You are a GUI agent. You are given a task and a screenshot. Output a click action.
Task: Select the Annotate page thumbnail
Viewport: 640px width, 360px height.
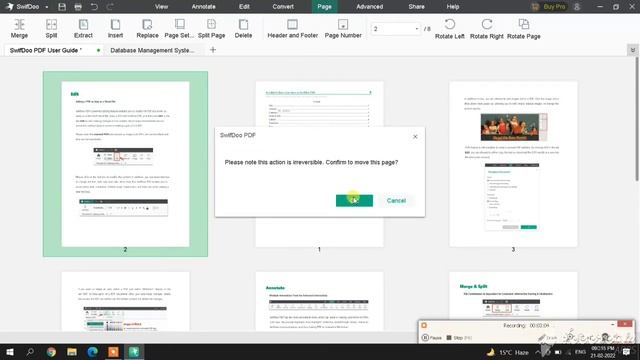pos(319,301)
